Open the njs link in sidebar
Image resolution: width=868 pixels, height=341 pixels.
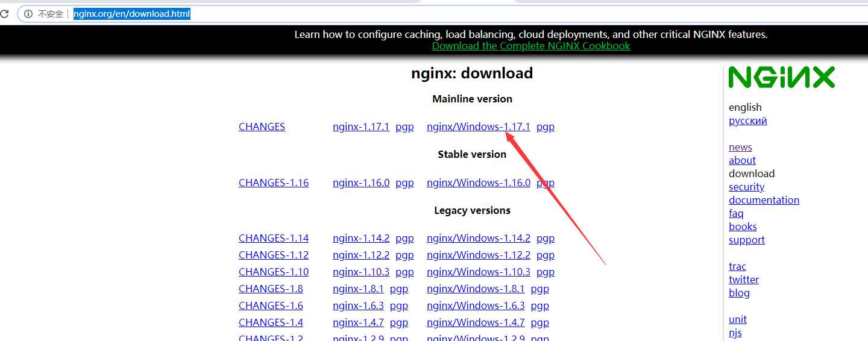coord(735,333)
